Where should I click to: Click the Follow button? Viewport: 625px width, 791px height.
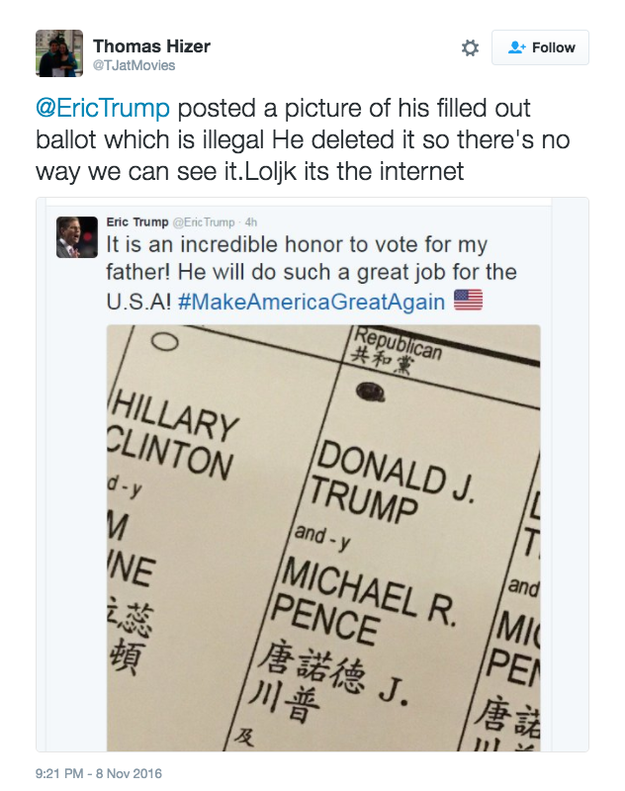[x=540, y=47]
